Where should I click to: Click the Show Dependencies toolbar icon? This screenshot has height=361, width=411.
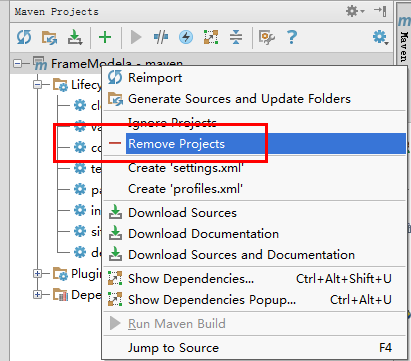(x=211, y=37)
